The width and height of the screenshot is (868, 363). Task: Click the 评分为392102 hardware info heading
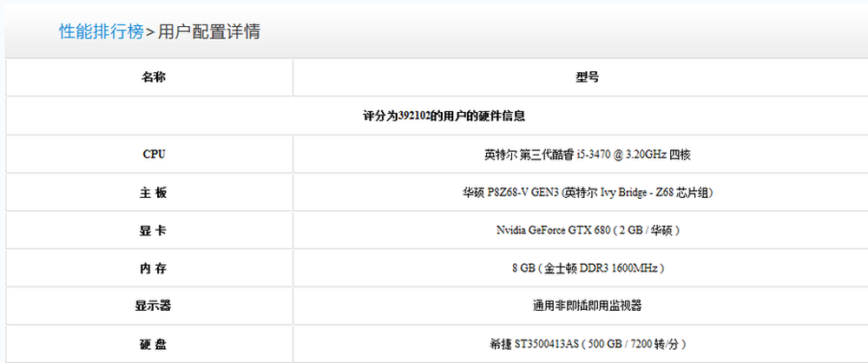click(444, 116)
